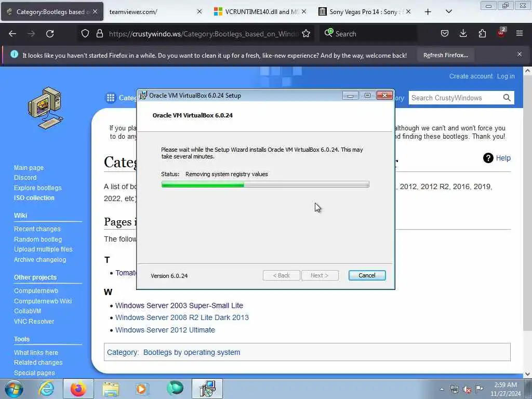Viewport: 532px width, 399px height.
Task: Open Explore bootlegs sidebar link
Action: pyautogui.click(x=37, y=188)
